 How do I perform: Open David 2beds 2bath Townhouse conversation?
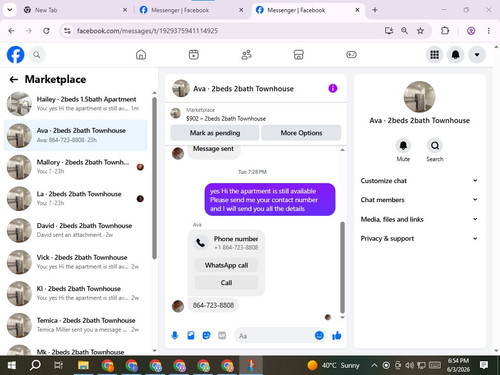click(76, 230)
